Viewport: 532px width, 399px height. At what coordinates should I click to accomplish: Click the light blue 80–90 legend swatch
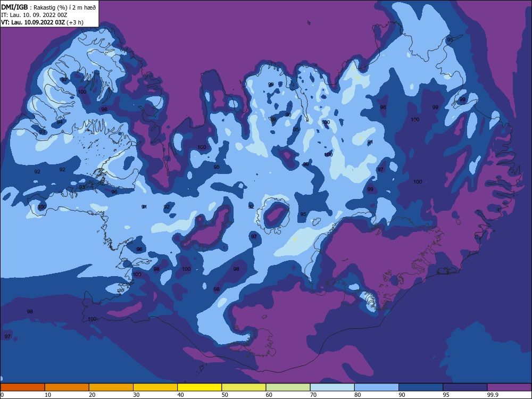tap(377, 387)
